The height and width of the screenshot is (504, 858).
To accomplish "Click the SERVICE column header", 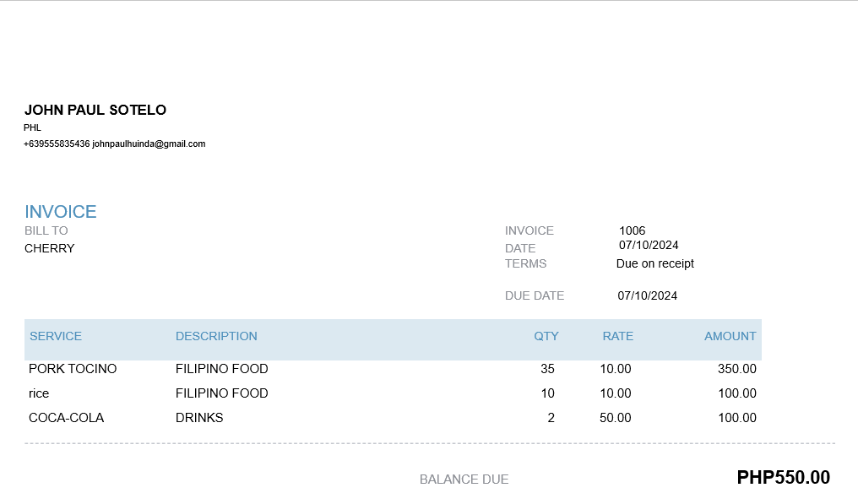I will click(x=56, y=336).
